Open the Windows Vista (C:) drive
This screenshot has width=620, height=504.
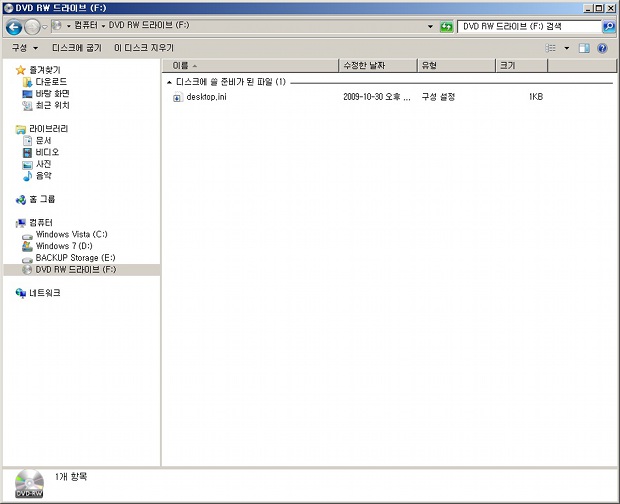[x=72, y=234]
